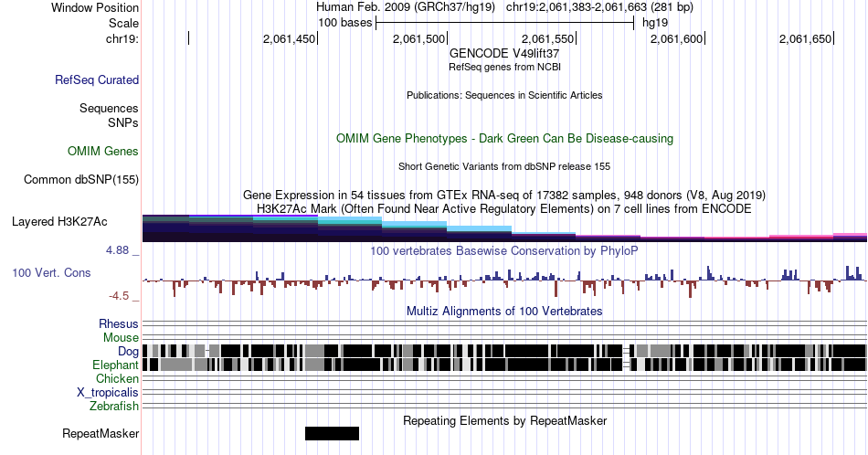868x455 pixels.
Task: Select the Mouse alignment row label
Action: point(121,338)
